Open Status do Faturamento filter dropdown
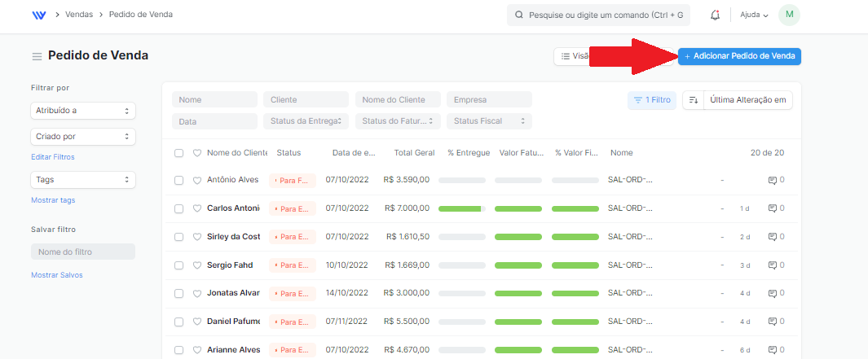 pyautogui.click(x=398, y=121)
